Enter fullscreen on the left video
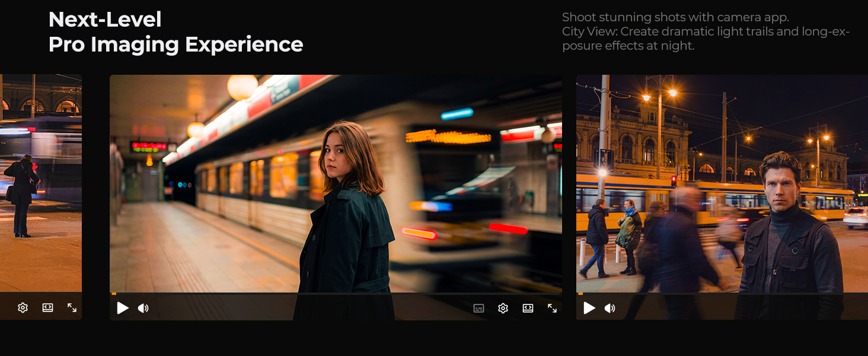 tap(72, 307)
